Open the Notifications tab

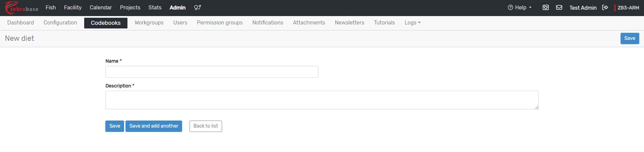268,23
